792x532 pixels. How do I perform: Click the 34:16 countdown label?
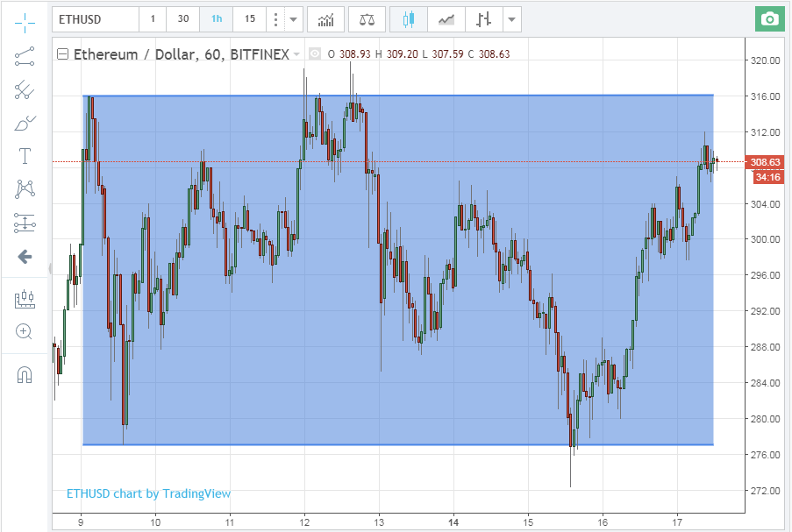pos(767,177)
